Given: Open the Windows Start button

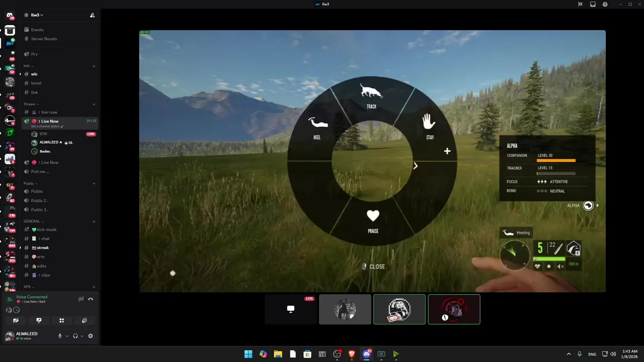Looking at the screenshot, I should click(x=248, y=354).
